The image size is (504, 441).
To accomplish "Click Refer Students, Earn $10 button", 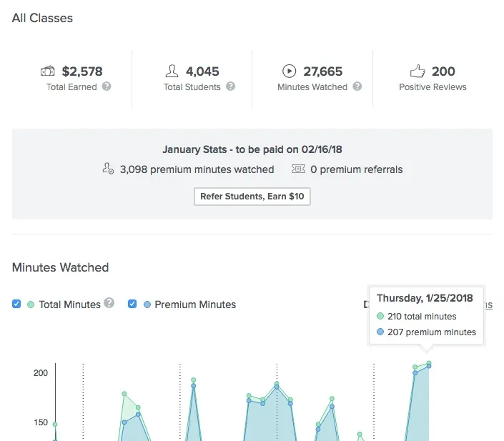I will point(252,197).
